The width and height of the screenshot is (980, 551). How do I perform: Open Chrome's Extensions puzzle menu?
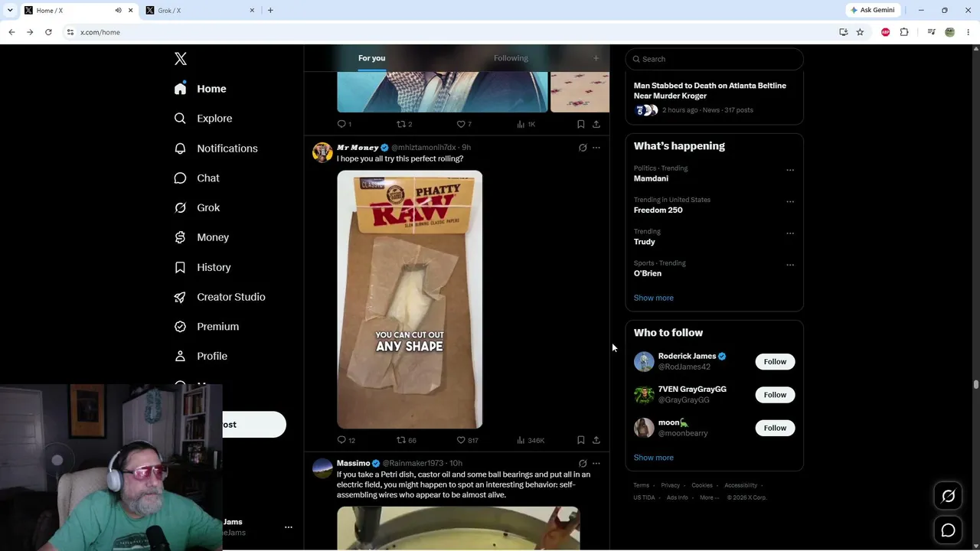(904, 32)
